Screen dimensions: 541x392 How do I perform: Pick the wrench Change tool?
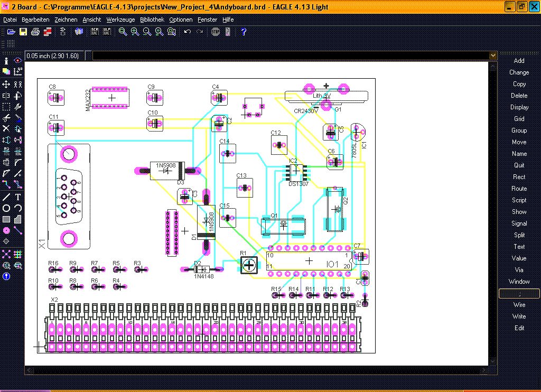(18, 107)
